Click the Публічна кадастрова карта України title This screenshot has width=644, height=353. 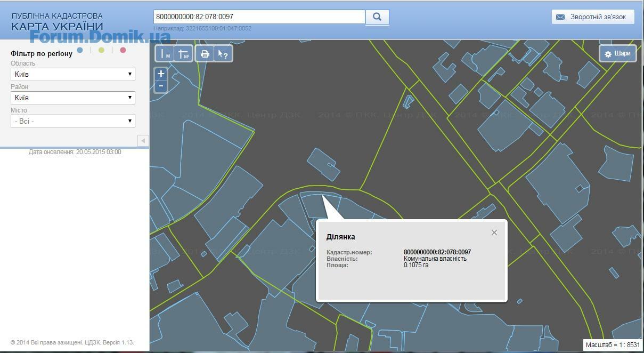click(57, 22)
